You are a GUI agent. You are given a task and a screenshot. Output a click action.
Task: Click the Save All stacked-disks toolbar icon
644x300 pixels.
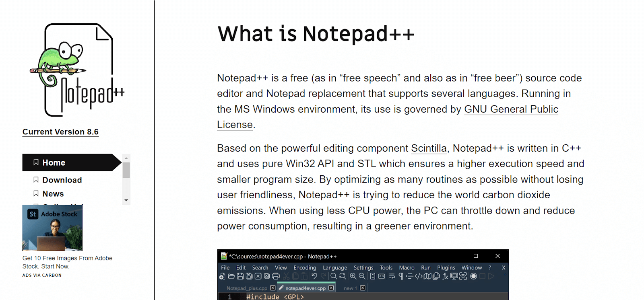pyautogui.click(x=249, y=276)
